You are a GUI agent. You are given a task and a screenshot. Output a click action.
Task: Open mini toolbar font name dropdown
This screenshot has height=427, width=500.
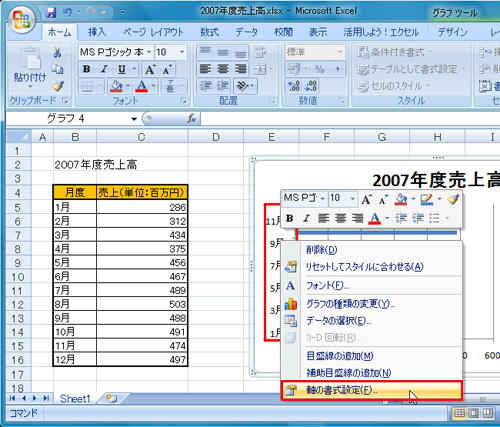coord(323,199)
